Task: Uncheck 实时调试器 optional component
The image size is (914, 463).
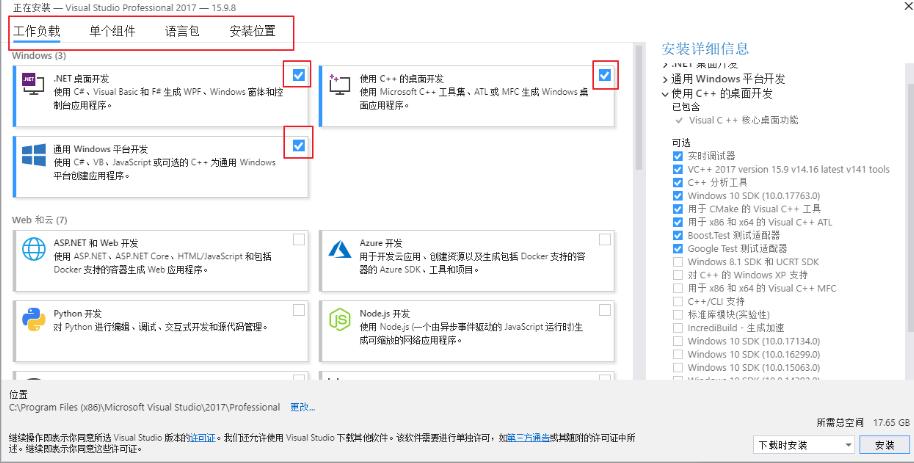Action: click(677, 156)
